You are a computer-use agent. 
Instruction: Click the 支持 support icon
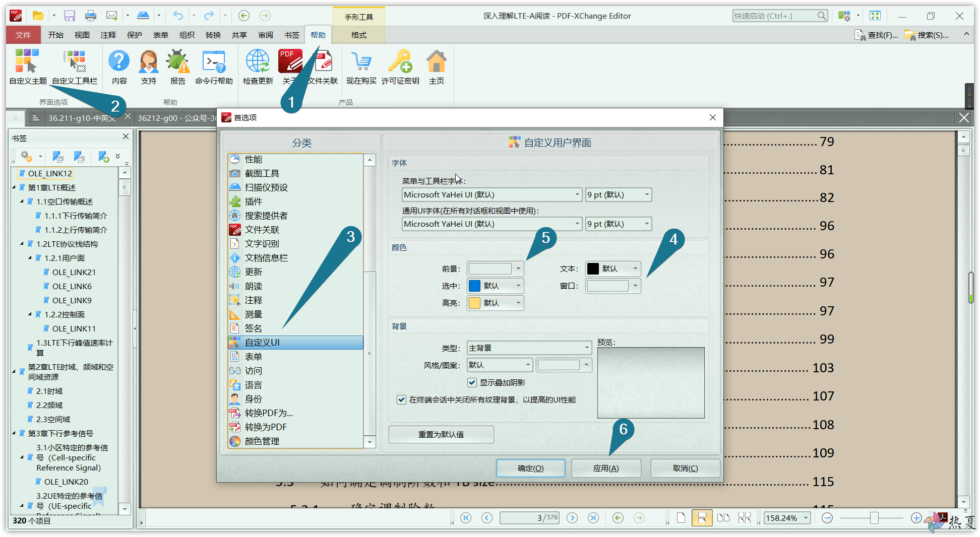click(148, 67)
